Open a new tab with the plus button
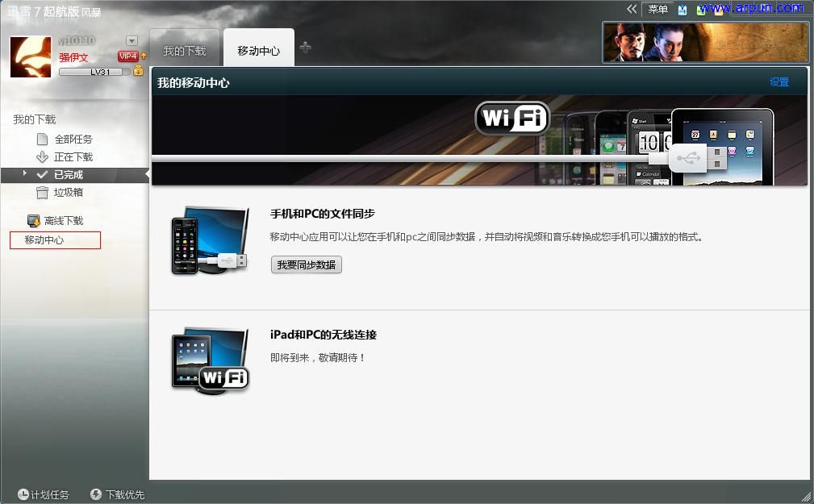This screenshot has height=504, width=814. tap(304, 48)
